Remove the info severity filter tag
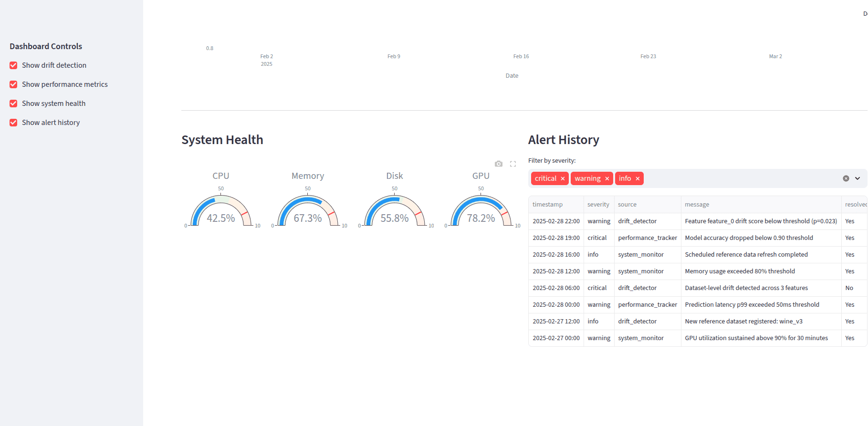The width and height of the screenshot is (868, 426). [638, 178]
